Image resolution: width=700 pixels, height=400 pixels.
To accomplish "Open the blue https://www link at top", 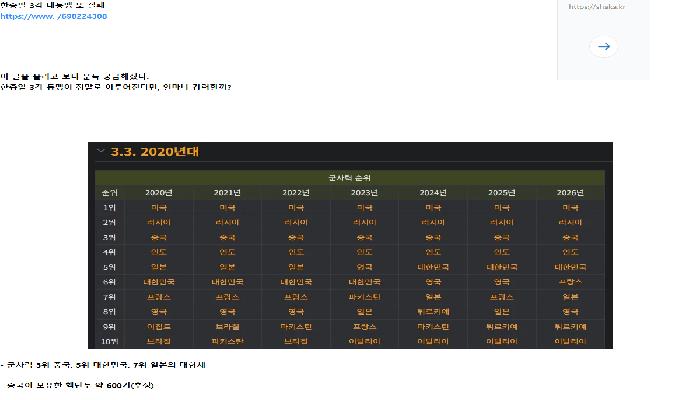I will [x=54, y=17].
